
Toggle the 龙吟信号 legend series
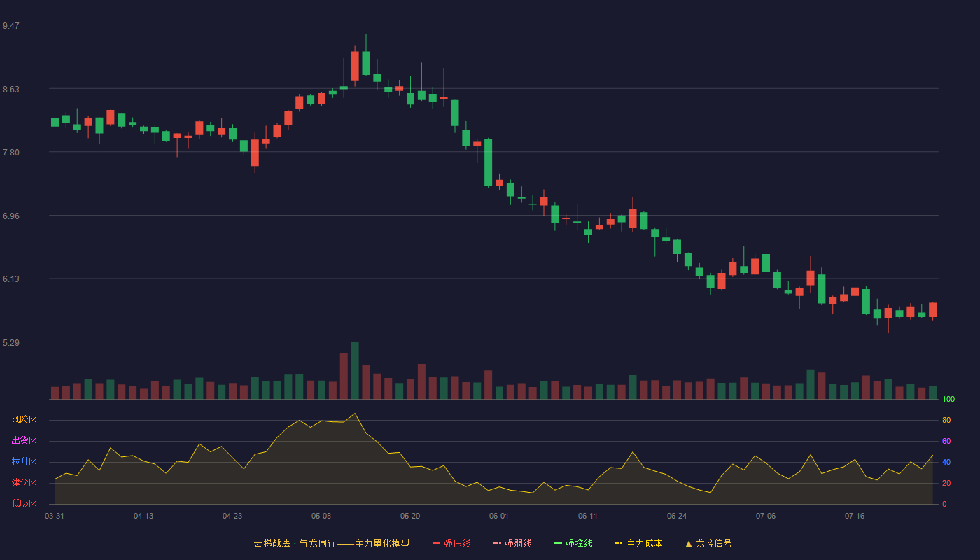point(708,543)
